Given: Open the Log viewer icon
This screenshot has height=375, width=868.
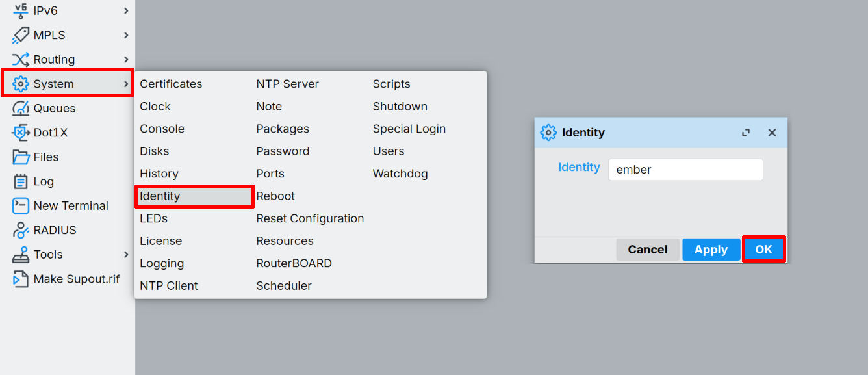Looking at the screenshot, I should (19, 181).
